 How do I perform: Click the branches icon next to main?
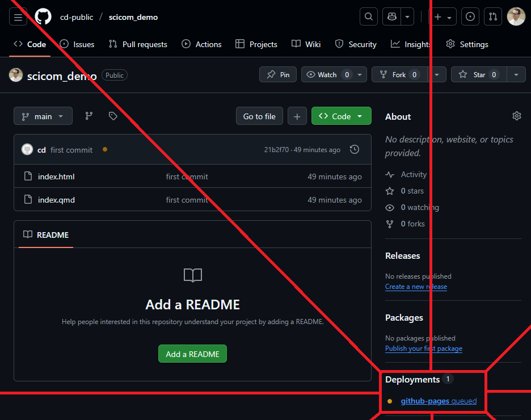point(89,116)
